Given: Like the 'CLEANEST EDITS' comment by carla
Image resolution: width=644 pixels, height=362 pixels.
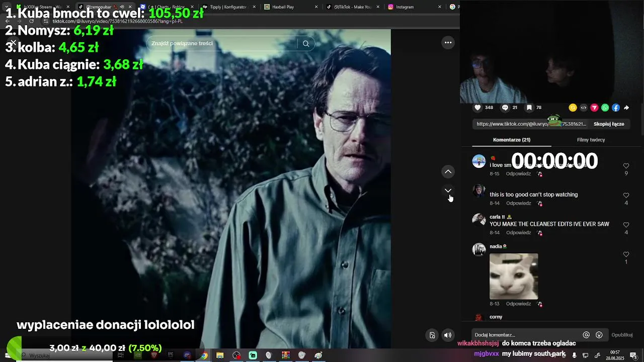Looking at the screenshot, I should point(626,225).
